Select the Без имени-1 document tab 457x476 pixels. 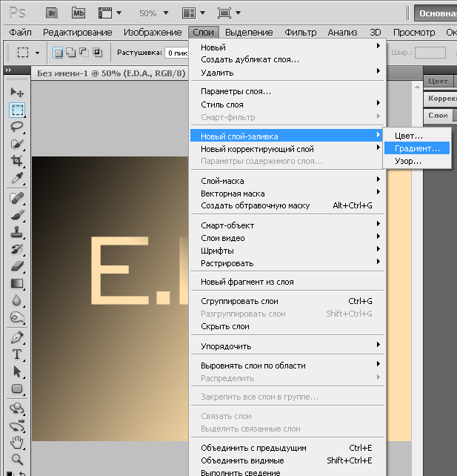point(110,73)
